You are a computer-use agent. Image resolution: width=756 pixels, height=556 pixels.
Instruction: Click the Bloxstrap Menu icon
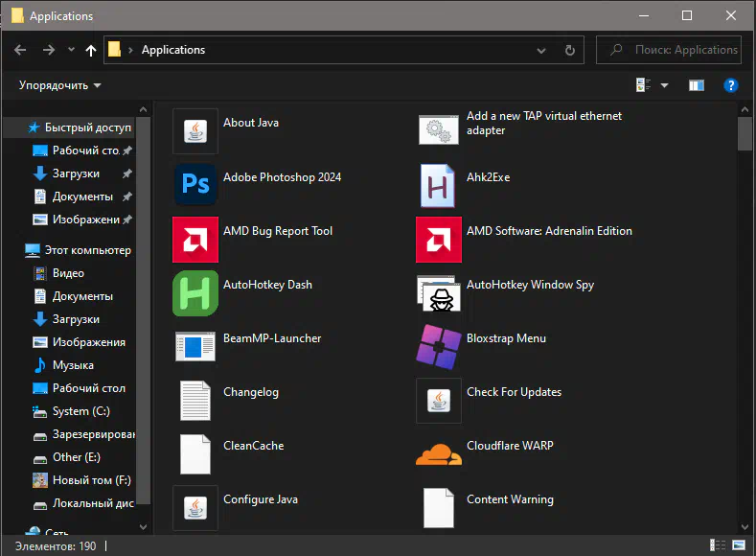tap(439, 347)
